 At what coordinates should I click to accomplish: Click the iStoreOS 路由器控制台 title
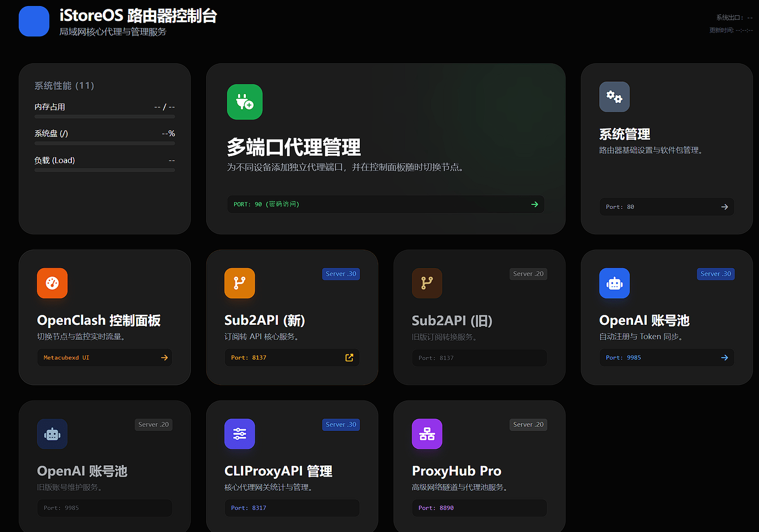(138, 16)
